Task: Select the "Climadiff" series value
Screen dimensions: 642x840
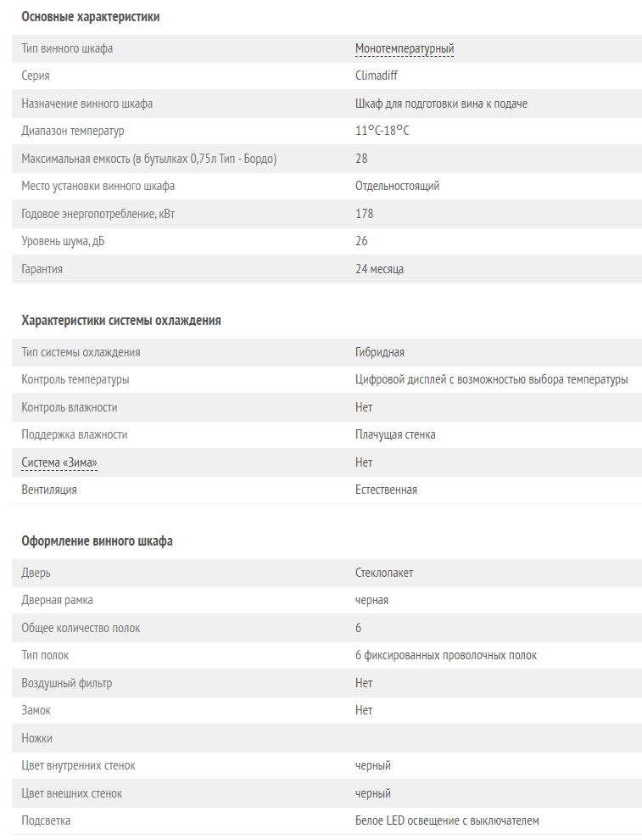Action: coord(376,76)
